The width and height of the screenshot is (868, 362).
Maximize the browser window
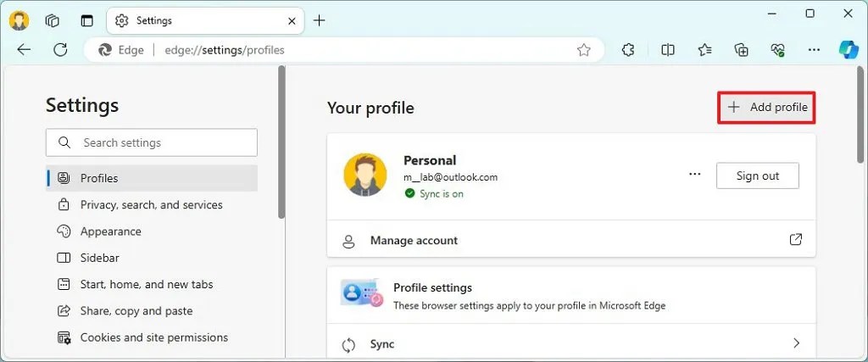810,14
